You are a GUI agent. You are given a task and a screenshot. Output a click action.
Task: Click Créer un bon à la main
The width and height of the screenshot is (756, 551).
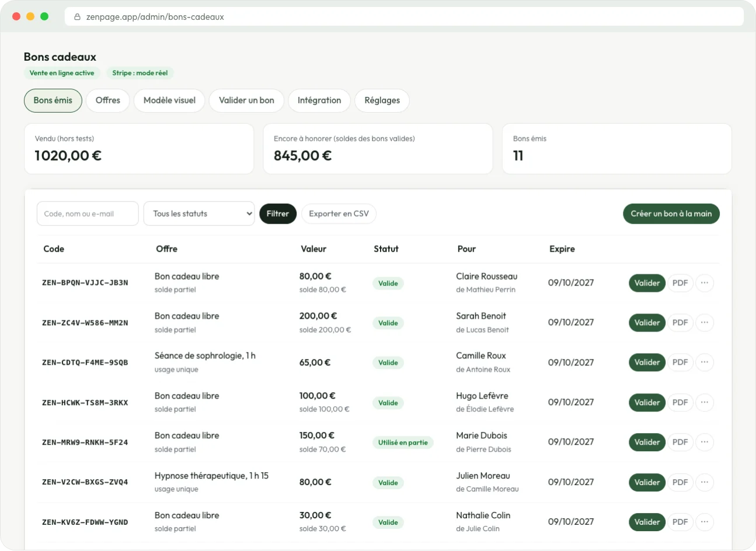click(671, 214)
